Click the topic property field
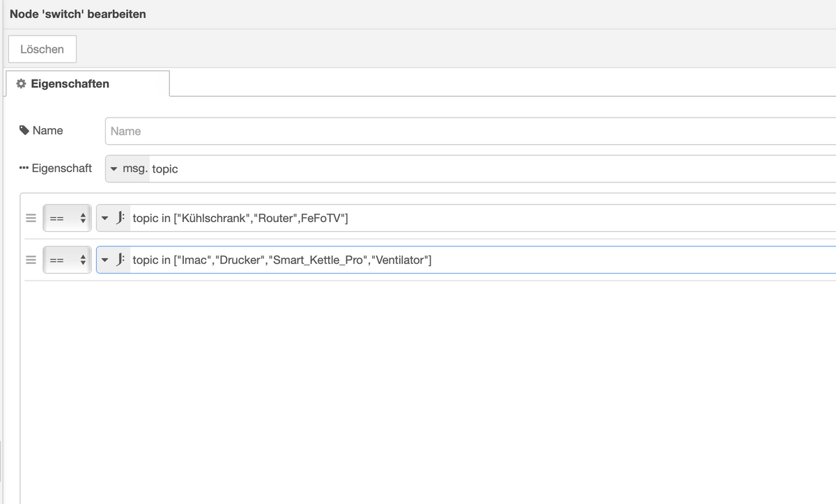This screenshot has height=504, width=836. tap(488, 168)
